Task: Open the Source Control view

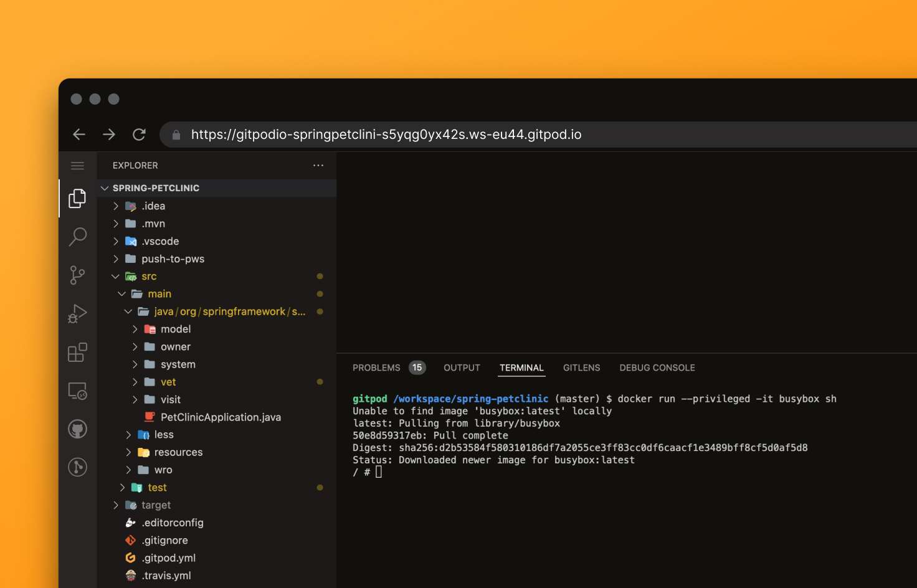Action: pyautogui.click(x=77, y=275)
